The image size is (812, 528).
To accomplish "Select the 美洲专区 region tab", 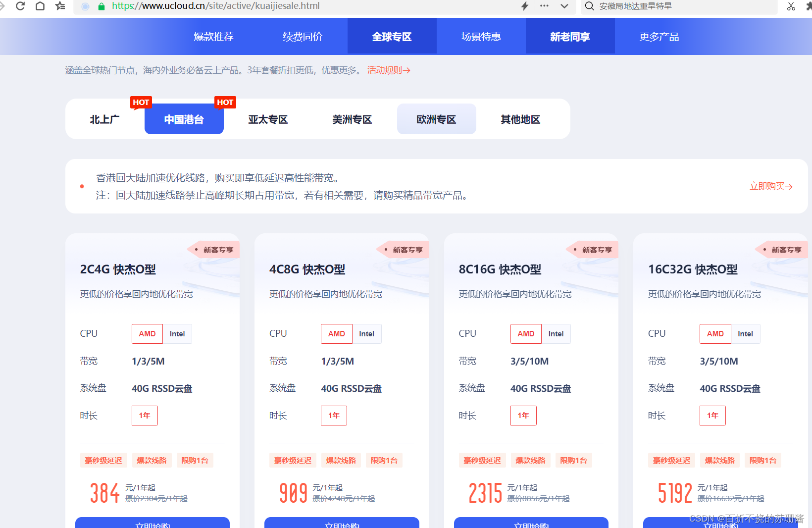I will click(352, 119).
